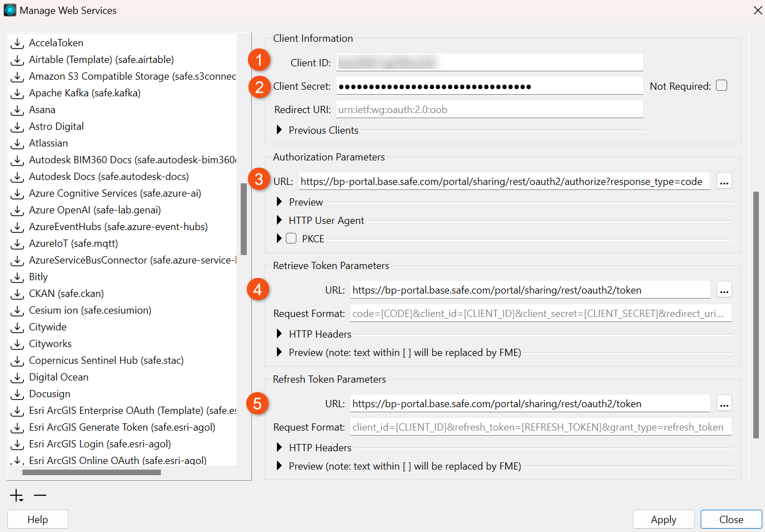Click download icon beside Bitly
The height and width of the screenshot is (532, 765).
click(17, 277)
